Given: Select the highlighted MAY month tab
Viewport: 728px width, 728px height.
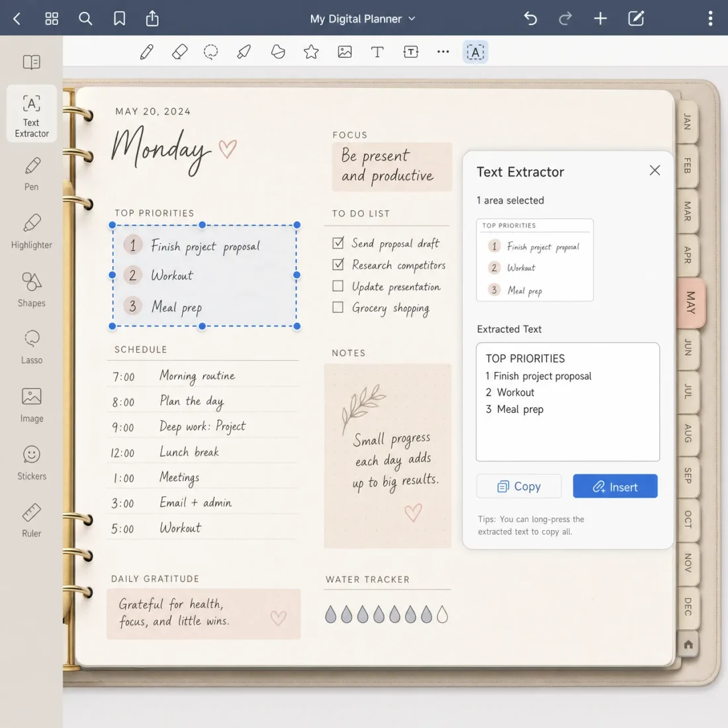Looking at the screenshot, I should [691, 302].
